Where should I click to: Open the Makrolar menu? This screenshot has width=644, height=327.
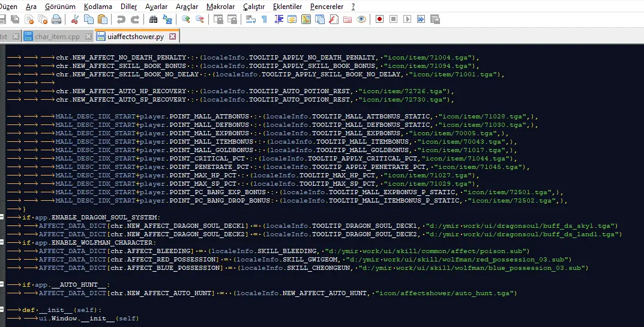pyautogui.click(x=220, y=7)
